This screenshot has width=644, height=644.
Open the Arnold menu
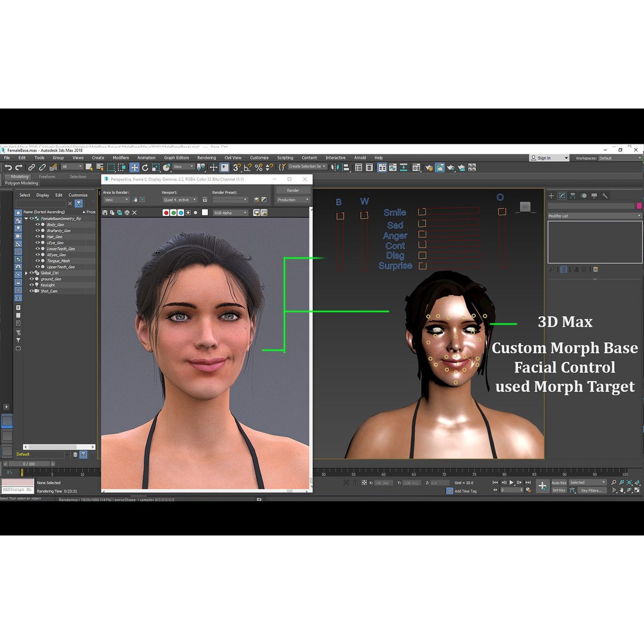360,157
